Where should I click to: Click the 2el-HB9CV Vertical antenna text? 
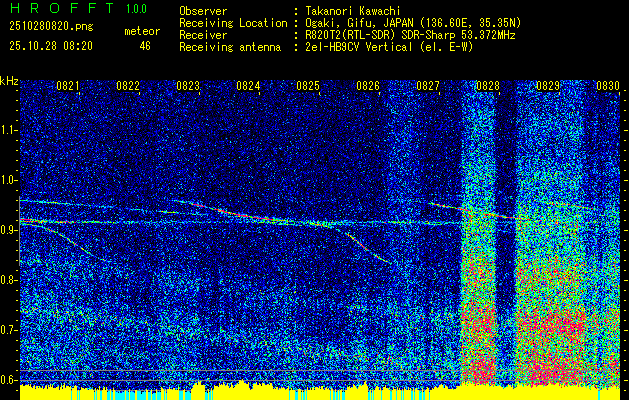(387, 47)
